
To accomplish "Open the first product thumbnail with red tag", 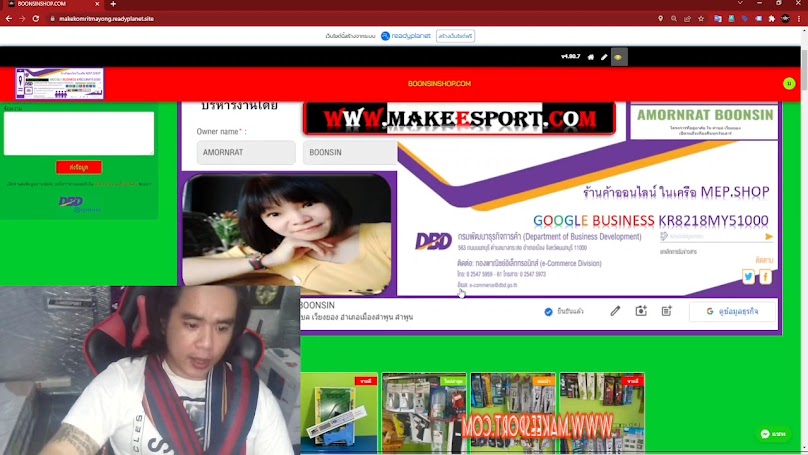I will coord(339,412).
